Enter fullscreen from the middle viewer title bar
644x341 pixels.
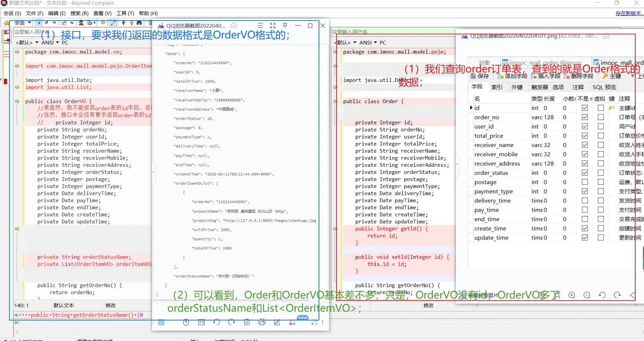click(273, 26)
